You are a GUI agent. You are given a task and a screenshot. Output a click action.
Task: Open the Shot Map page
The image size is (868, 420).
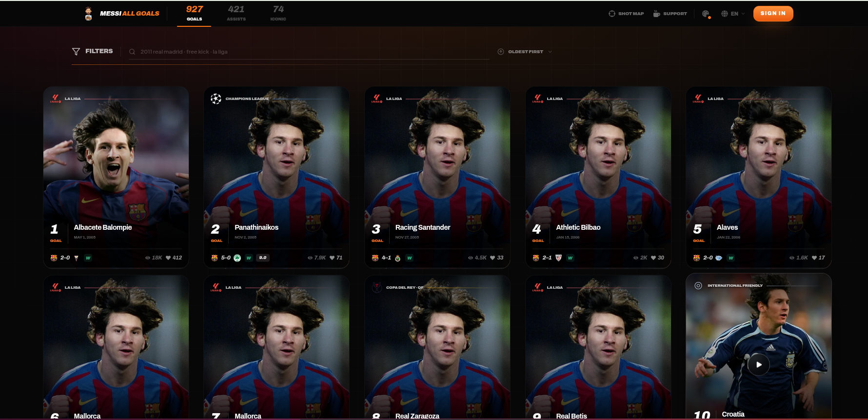coord(626,14)
